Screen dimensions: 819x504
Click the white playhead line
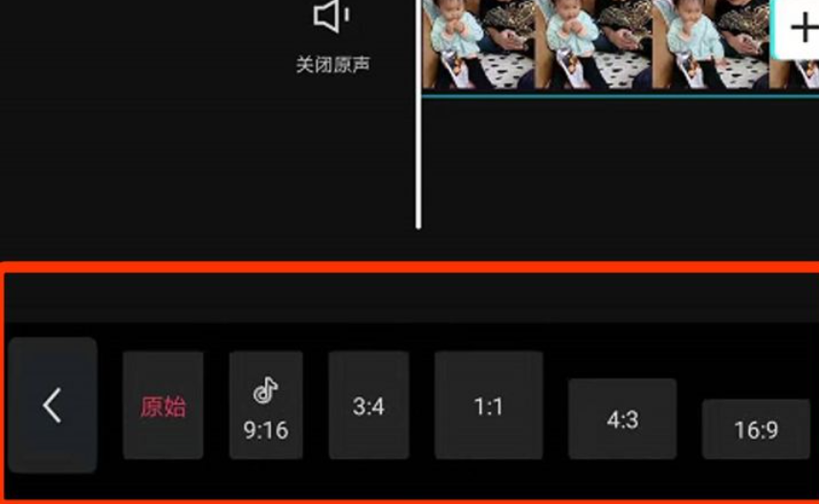418,114
